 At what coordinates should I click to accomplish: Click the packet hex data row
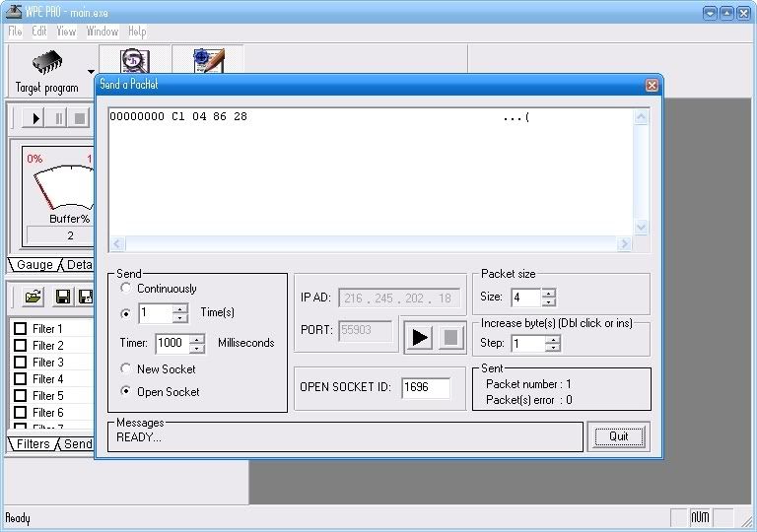[319, 117]
